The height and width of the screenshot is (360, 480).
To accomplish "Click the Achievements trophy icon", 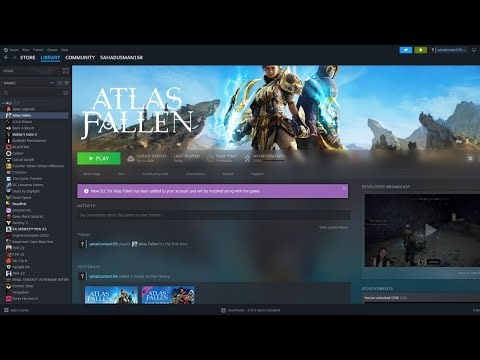I will tap(247, 158).
